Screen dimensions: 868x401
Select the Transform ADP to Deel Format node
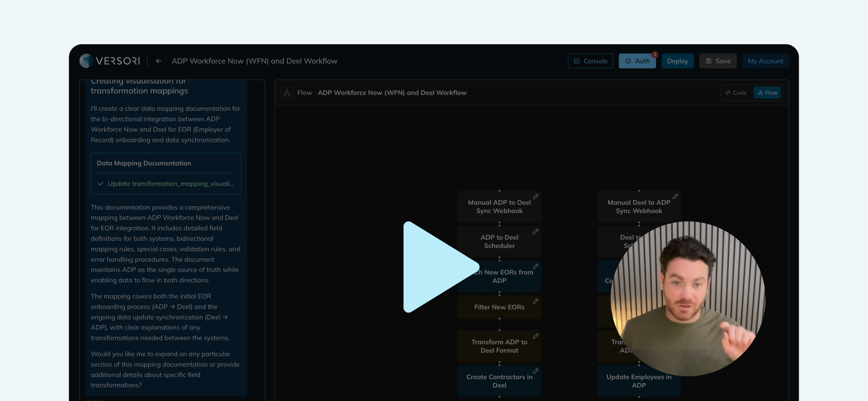coord(499,347)
